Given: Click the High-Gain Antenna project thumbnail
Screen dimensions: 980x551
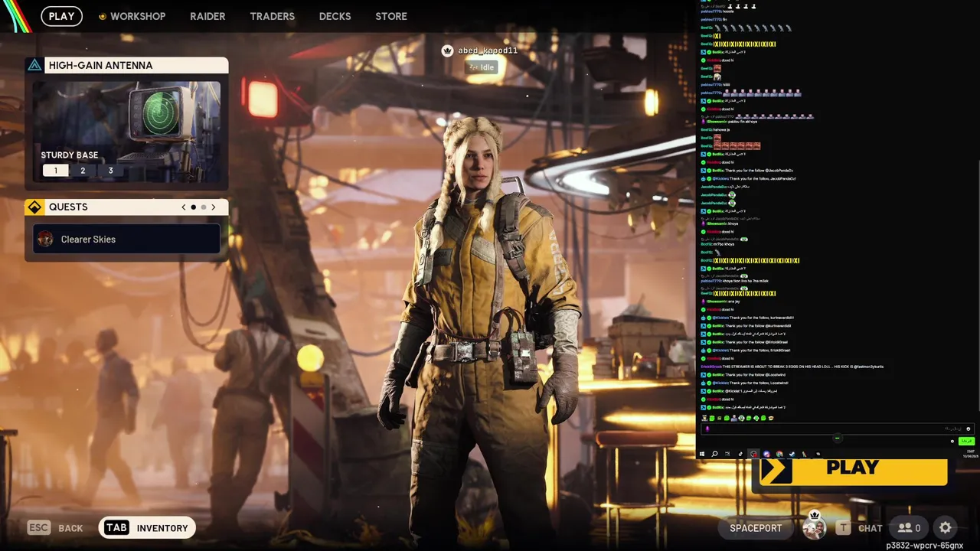Looking at the screenshot, I should point(127,132).
